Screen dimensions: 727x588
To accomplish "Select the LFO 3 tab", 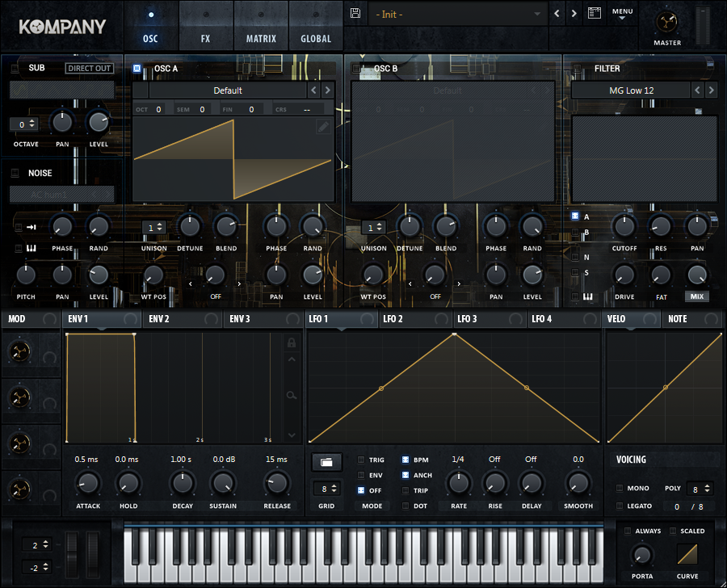I will click(489, 319).
